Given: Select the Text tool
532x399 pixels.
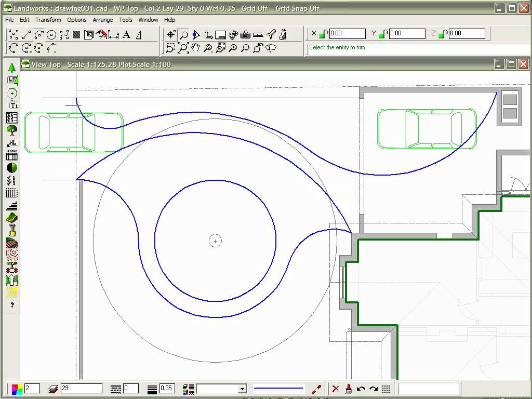Looking at the screenshot, I should [126, 34].
